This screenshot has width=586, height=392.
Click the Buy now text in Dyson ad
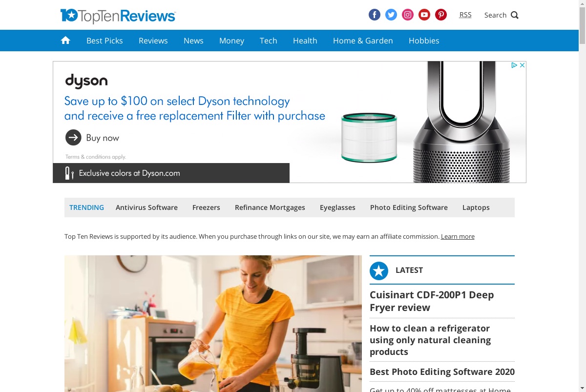tap(103, 138)
